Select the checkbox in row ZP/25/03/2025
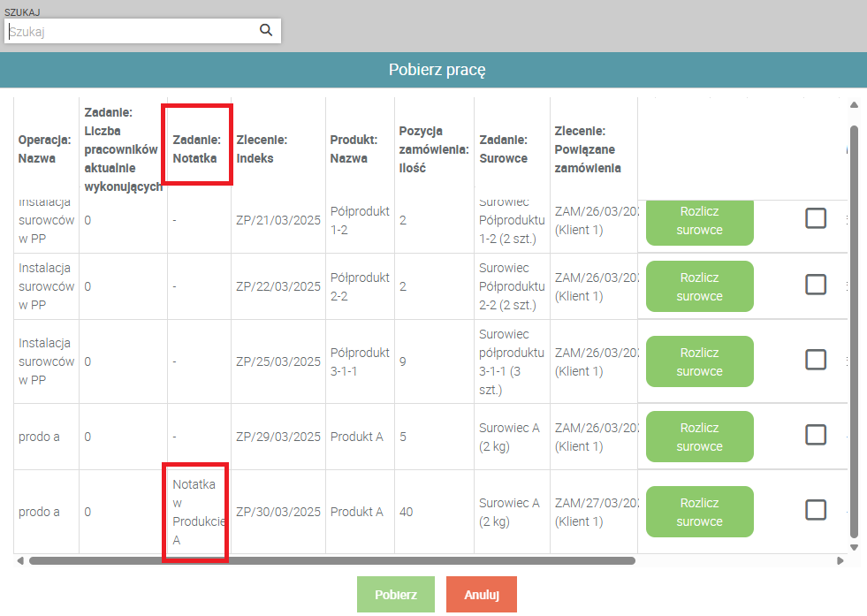This screenshot has width=867, height=616. coord(816,360)
